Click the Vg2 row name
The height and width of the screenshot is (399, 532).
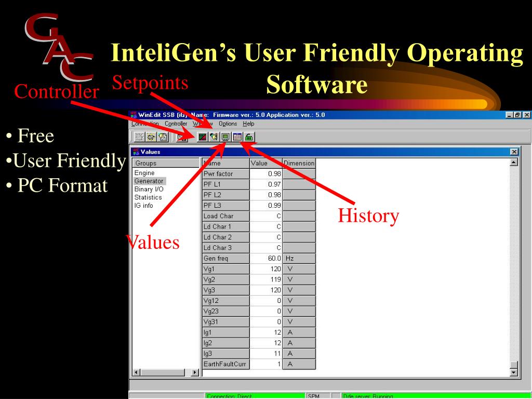226,280
